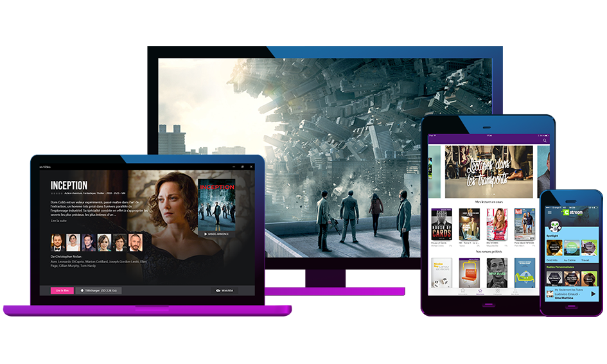Click 'Radios Personnalisées' heading on phone
This screenshot has width=607, height=364.
(560, 267)
